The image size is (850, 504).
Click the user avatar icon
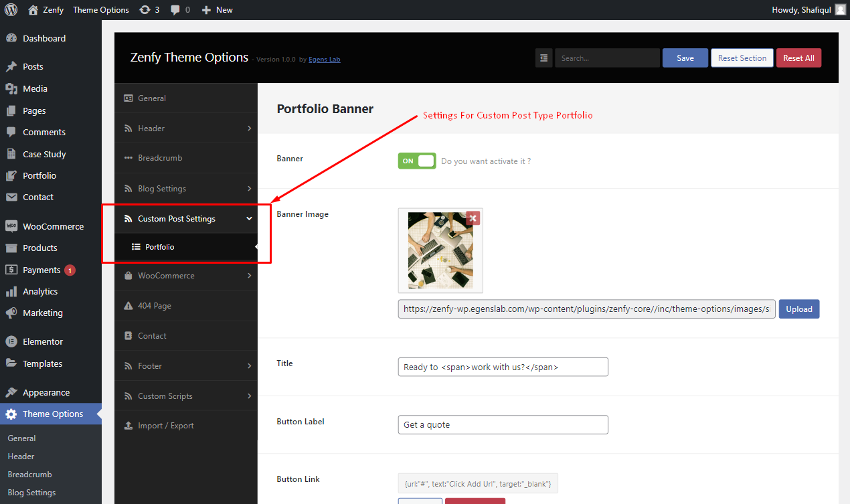[x=839, y=10]
